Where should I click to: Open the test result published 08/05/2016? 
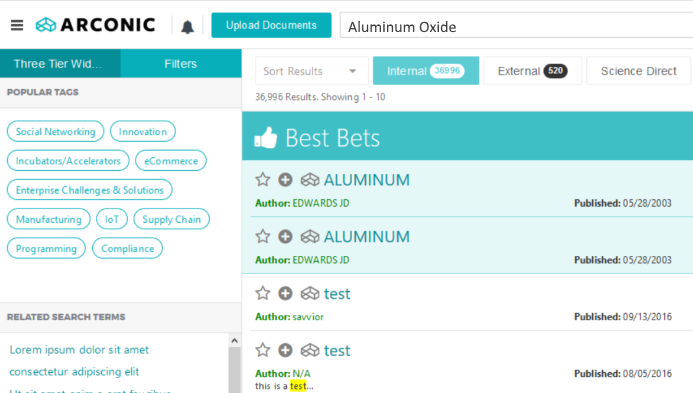coord(337,351)
